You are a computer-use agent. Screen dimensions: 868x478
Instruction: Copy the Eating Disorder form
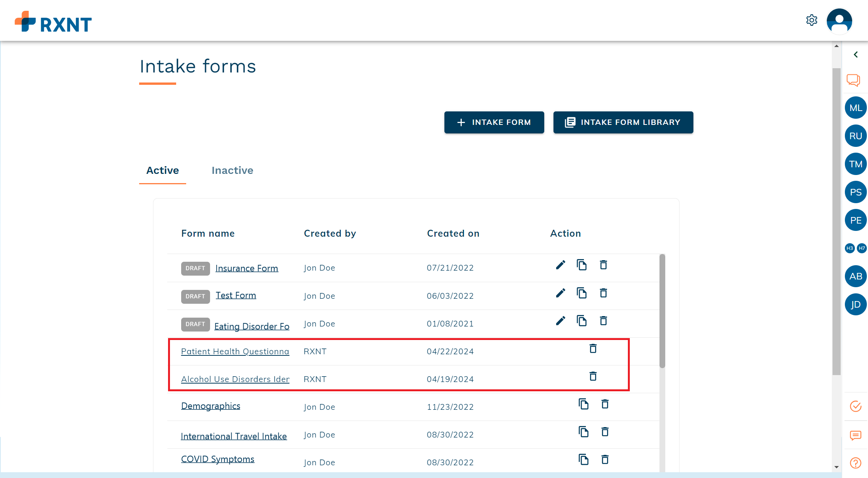pos(582,321)
